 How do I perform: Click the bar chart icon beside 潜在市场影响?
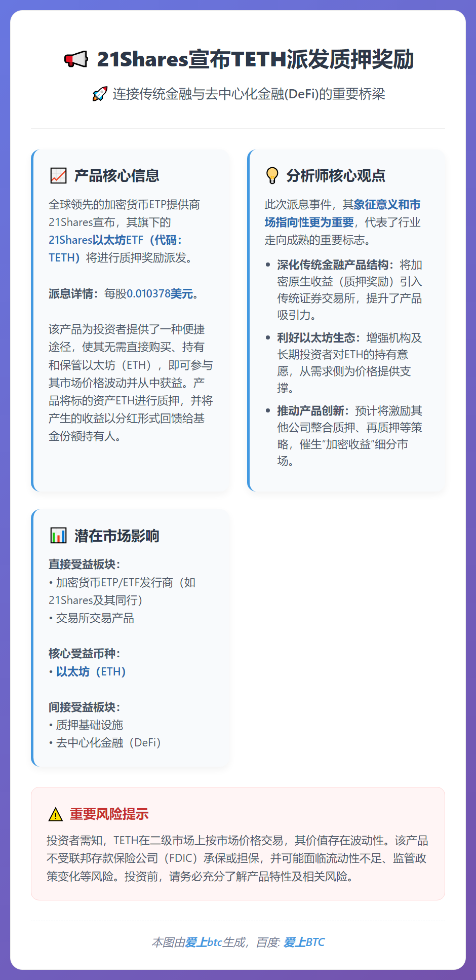(x=59, y=536)
